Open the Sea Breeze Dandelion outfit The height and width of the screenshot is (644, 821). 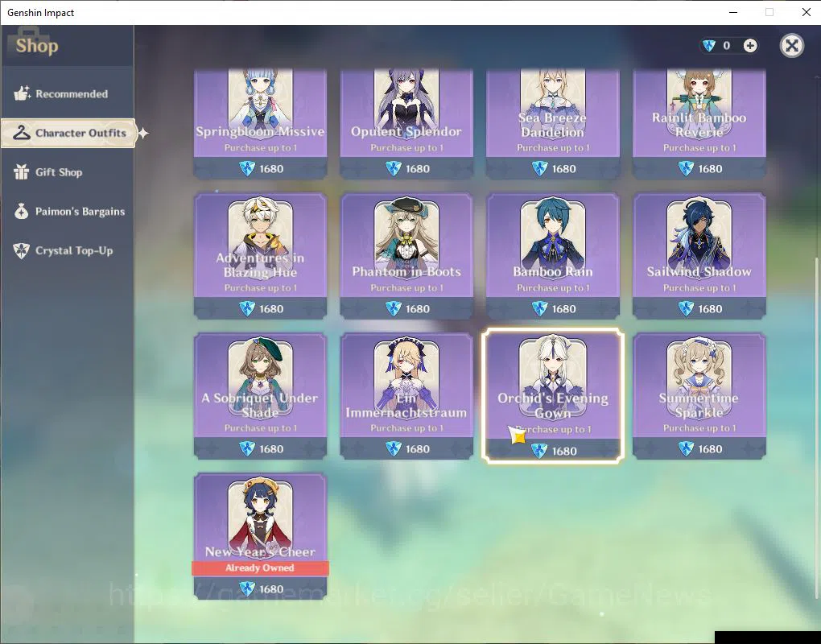tap(553, 123)
